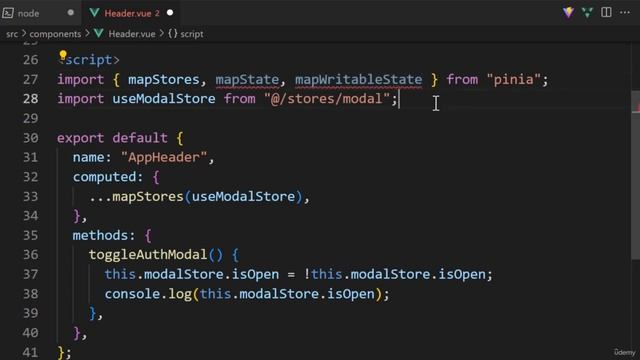Click unsaved dot on Header.vue tab

coord(170,13)
